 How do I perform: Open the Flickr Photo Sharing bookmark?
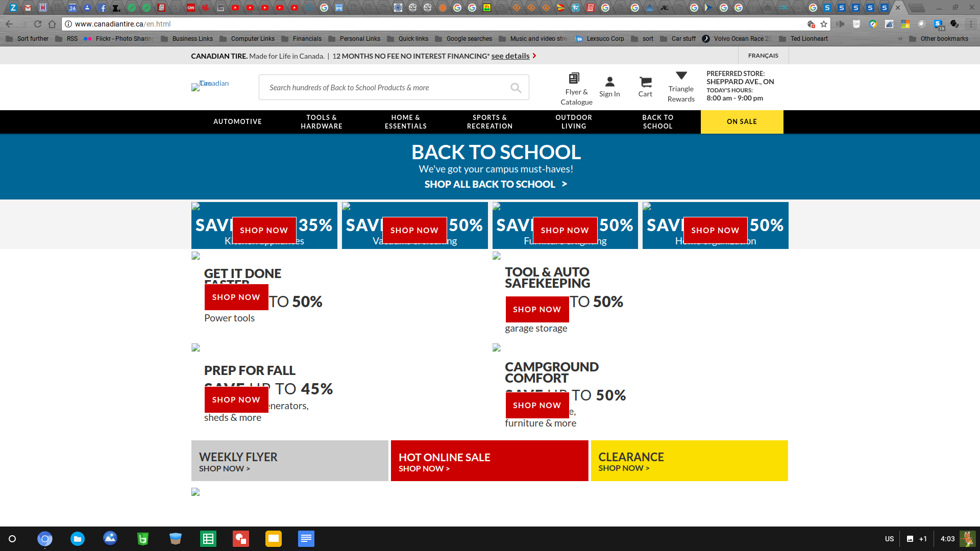click(x=118, y=39)
